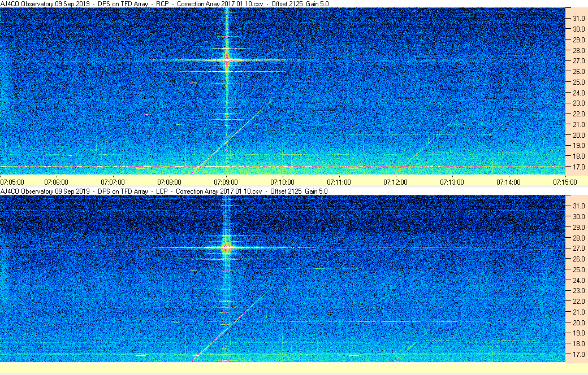Image resolution: width=588 pixels, height=375 pixels.
Task: Click 'DPS on TFD Array' in the RCP title
Action: point(123,4)
